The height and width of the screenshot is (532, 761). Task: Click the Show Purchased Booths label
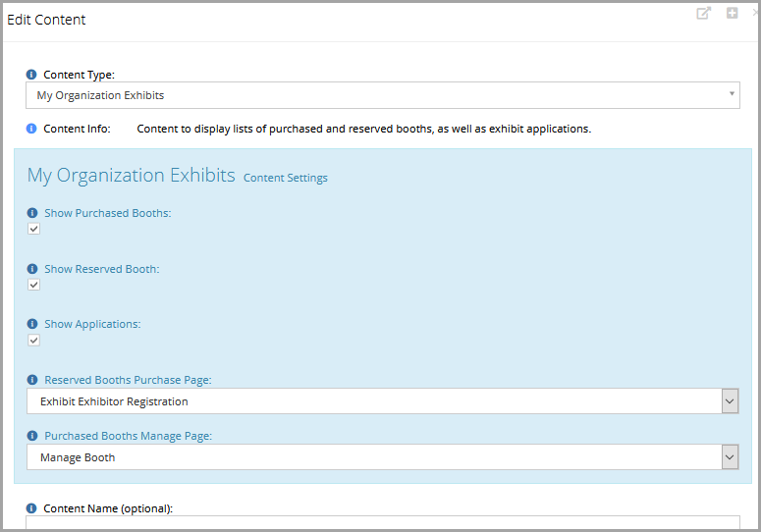coord(108,213)
